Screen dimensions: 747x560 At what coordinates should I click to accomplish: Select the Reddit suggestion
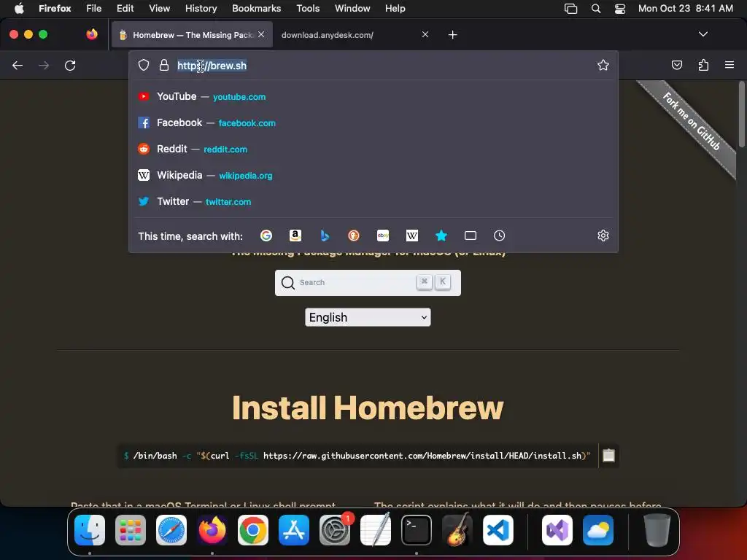[373, 149]
